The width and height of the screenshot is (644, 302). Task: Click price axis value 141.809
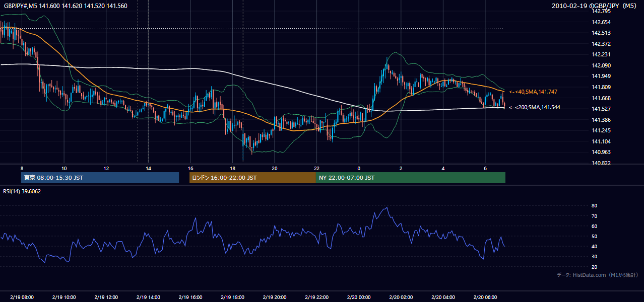pyautogui.click(x=601, y=87)
